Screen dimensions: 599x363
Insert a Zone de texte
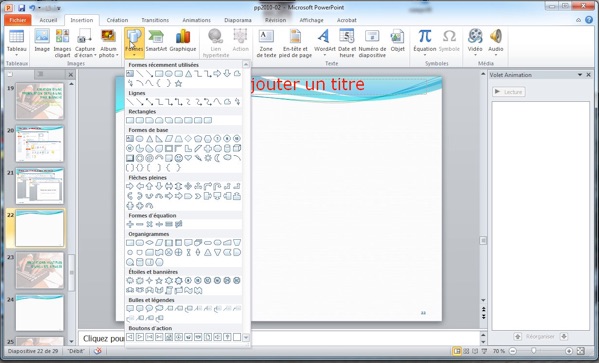click(266, 43)
